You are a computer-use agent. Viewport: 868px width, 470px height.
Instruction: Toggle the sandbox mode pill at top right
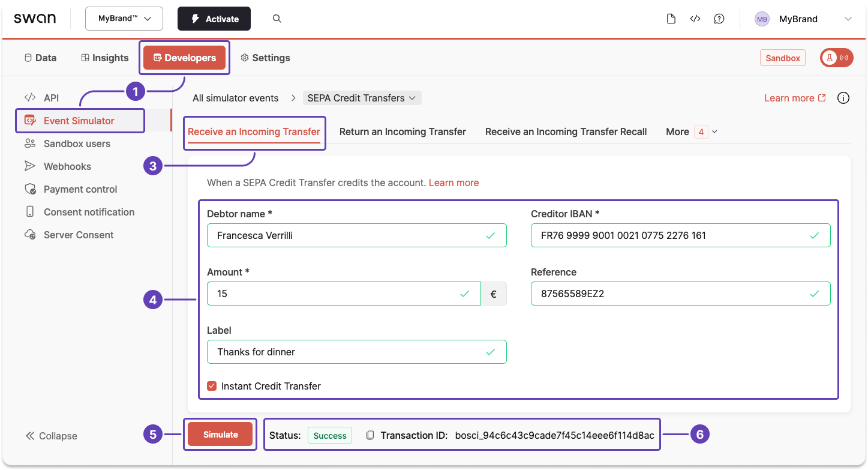(x=836, y=58)
